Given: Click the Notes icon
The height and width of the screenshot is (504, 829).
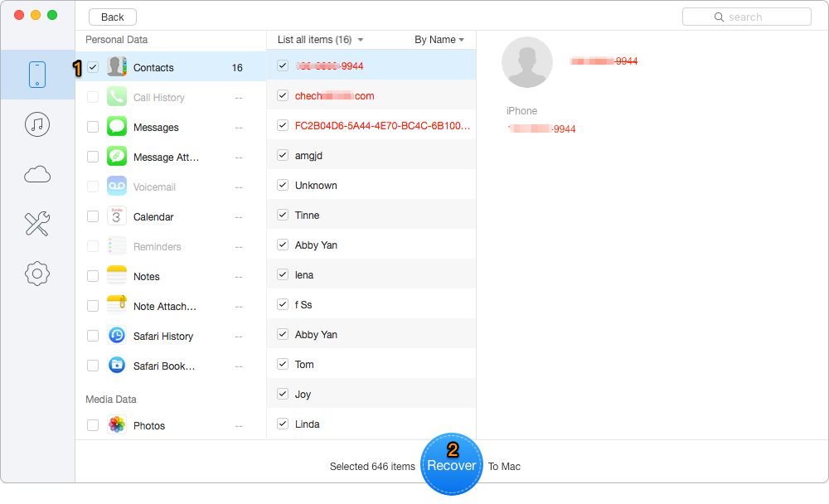Looking at the screenshot, I should (117, 276).
